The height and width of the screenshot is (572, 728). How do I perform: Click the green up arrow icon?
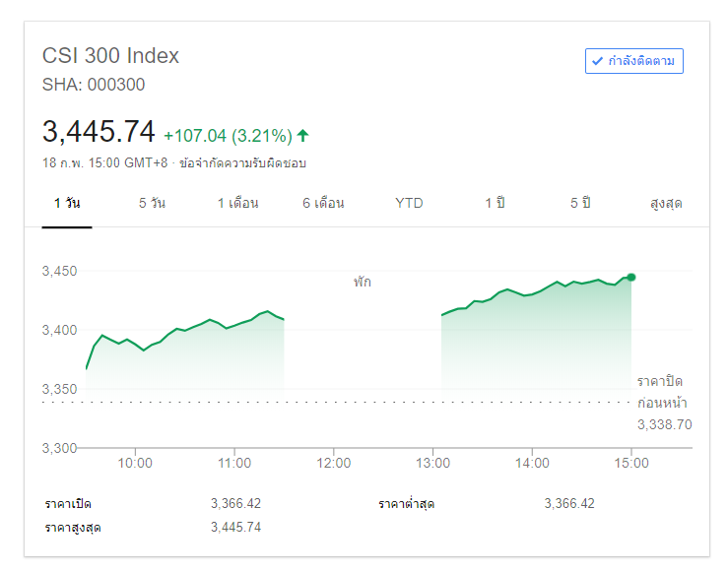tap(303, 135)
